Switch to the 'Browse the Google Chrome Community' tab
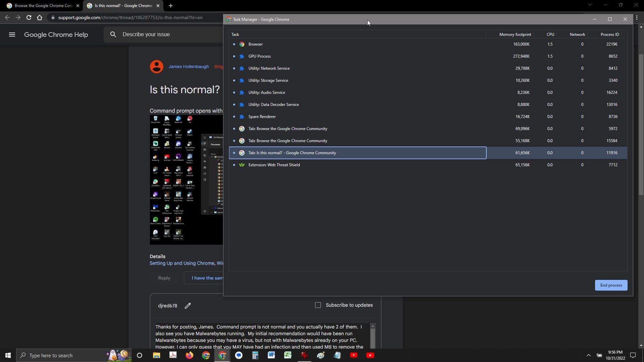This screenshot has height=362, width=644. [x=43, y=6]
